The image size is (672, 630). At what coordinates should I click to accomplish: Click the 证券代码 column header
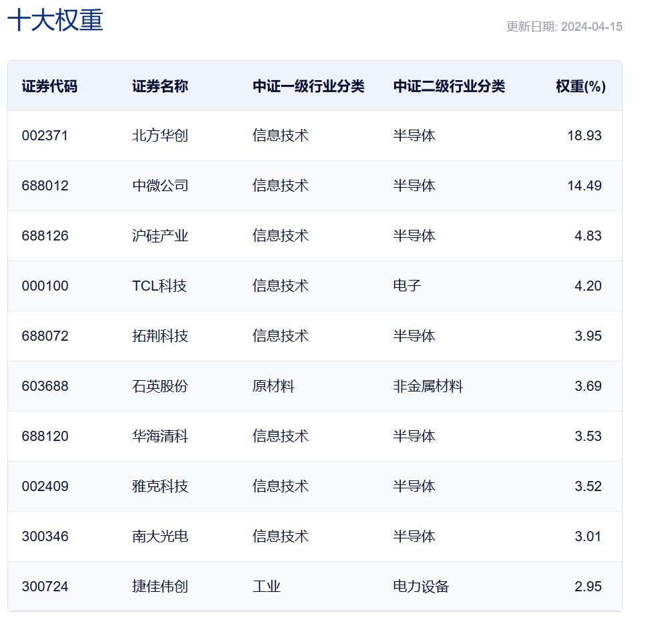pos(49,86)
